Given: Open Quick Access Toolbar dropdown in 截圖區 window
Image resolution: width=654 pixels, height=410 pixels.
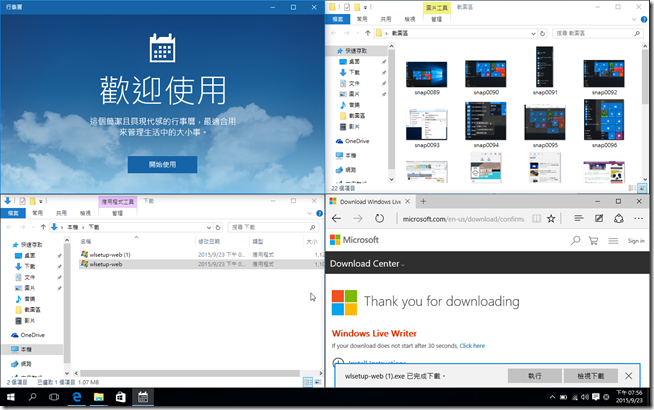Looking at the screenshot, I should click(x=365, y=7).
